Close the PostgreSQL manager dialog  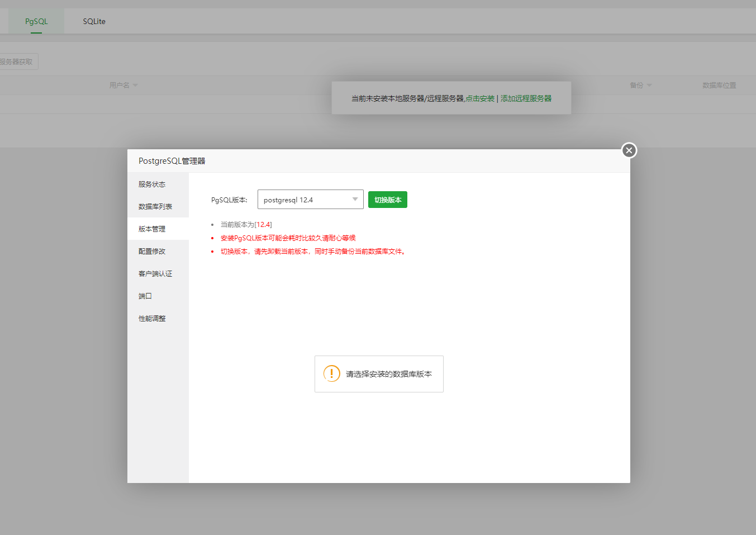[x=629, y=150]
